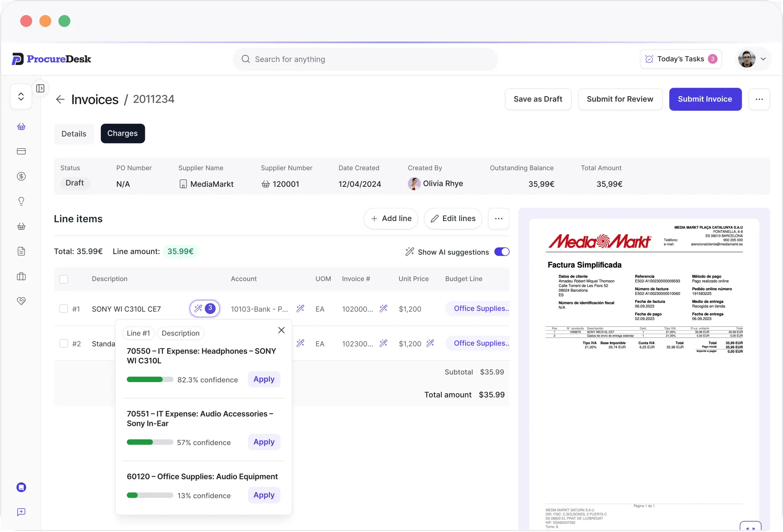Open the purple chat bubble icon in the sidebar
The width and height of the screenshot is (783, 532).
[22, 487]
